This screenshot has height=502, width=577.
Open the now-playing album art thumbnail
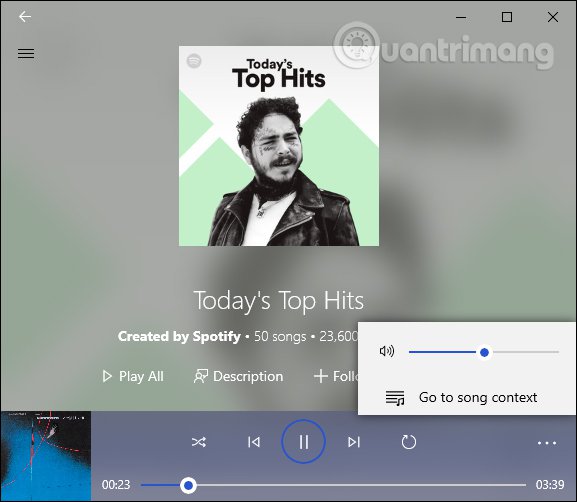pos(46,456)
